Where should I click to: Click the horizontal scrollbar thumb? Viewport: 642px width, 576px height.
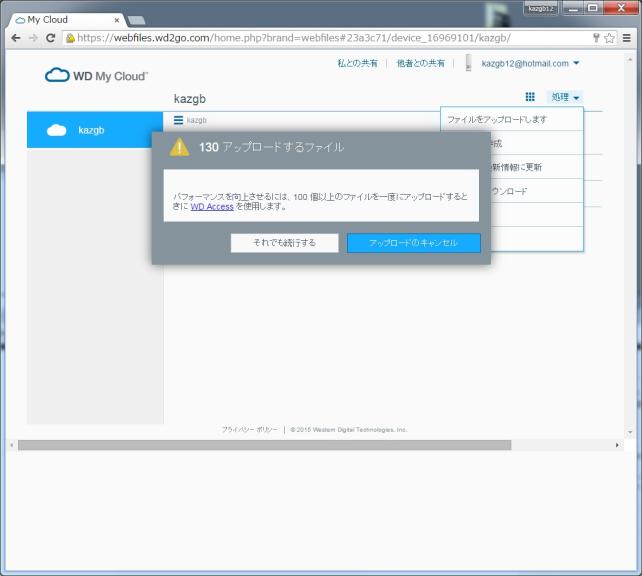pos(264,445)
